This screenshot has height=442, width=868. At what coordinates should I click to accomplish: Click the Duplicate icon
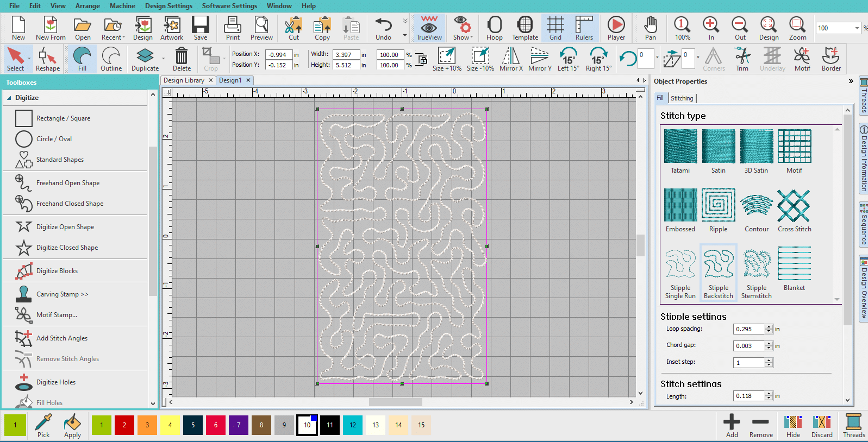point(145,59)
